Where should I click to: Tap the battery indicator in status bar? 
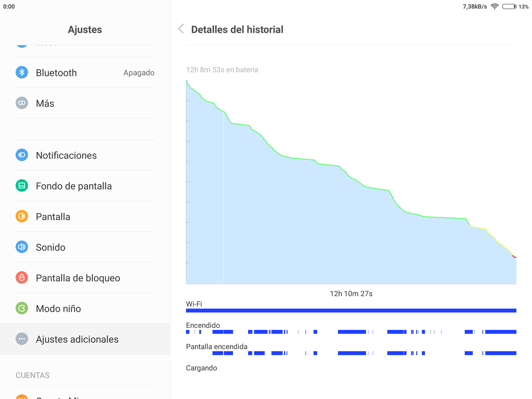tap(509, 7)
